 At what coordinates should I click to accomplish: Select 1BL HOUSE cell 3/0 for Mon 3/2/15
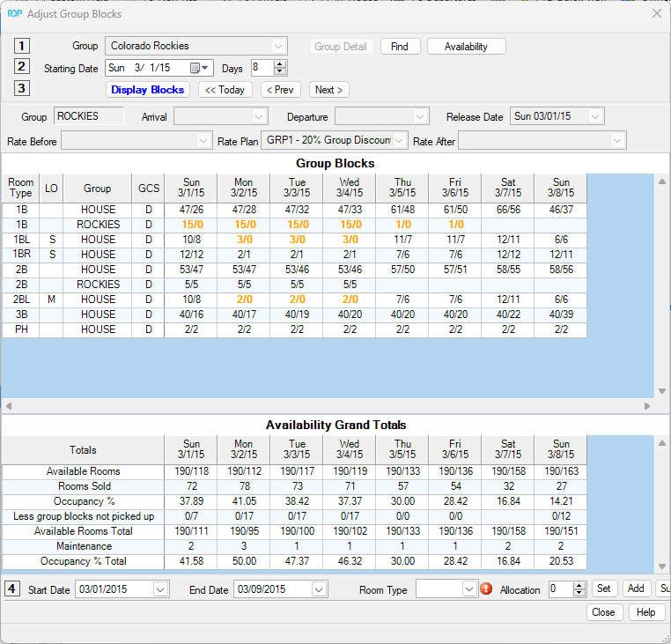point(244,240)
